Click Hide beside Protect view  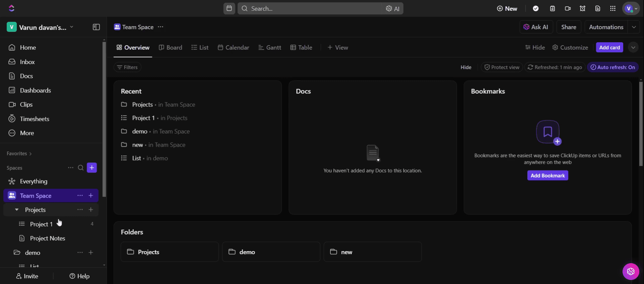coord(466,67)
